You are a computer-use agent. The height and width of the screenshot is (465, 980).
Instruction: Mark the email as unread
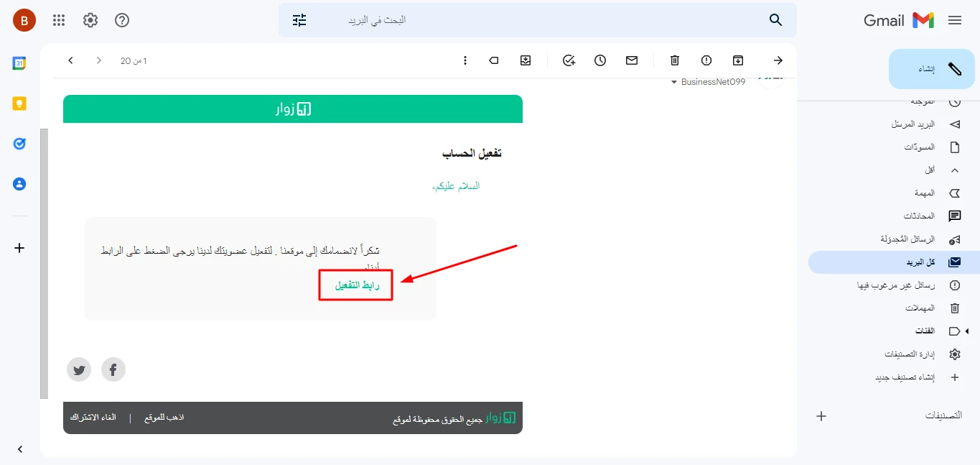tap(632, 60)
